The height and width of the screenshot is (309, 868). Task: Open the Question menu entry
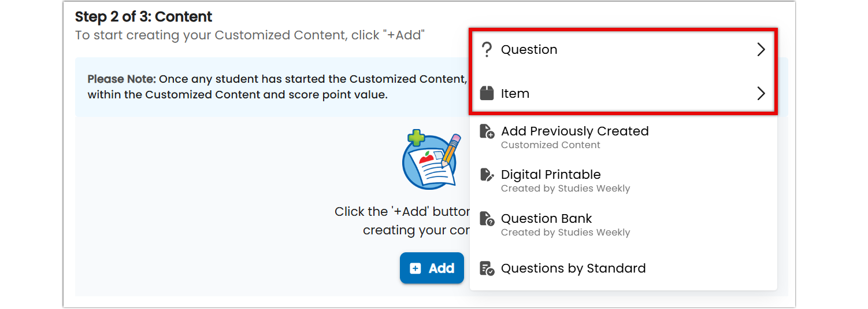623,50
